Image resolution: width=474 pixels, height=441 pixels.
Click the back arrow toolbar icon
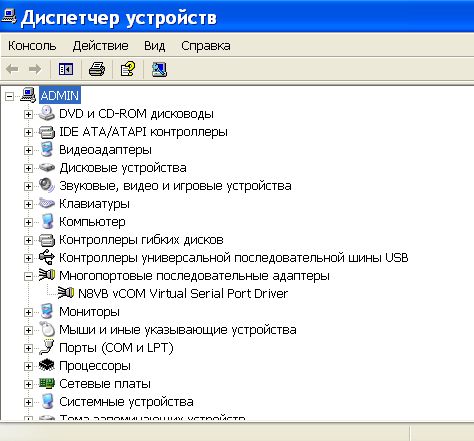pos(12,69)
